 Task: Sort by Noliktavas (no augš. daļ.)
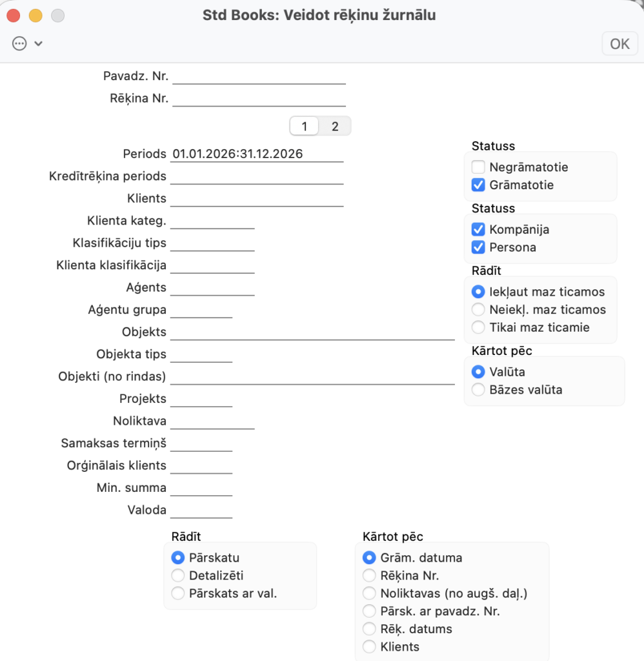369,593
